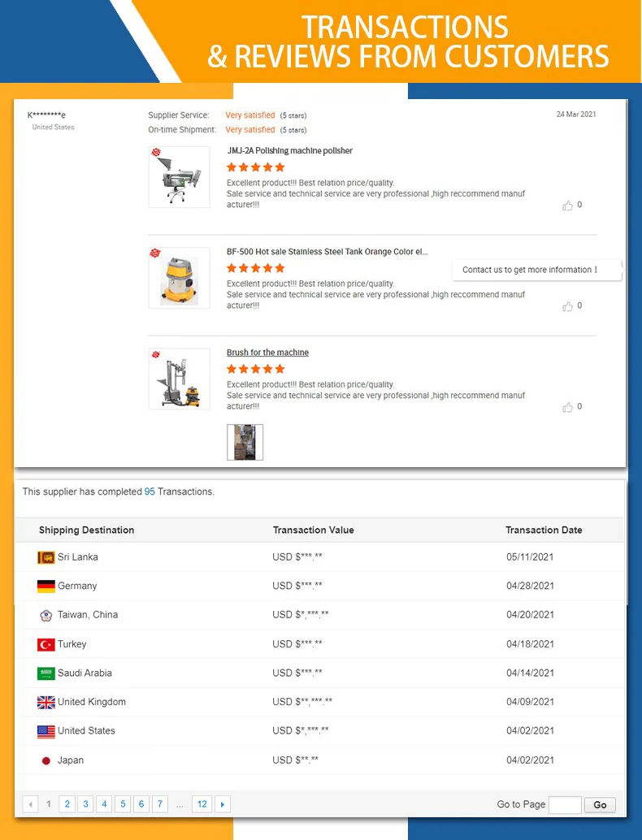Click thumbs-up on Brush for the machine review
Image resolution: width=642 pixels, height=840 pixels.
pyautogui.click(x=567, y=408)
